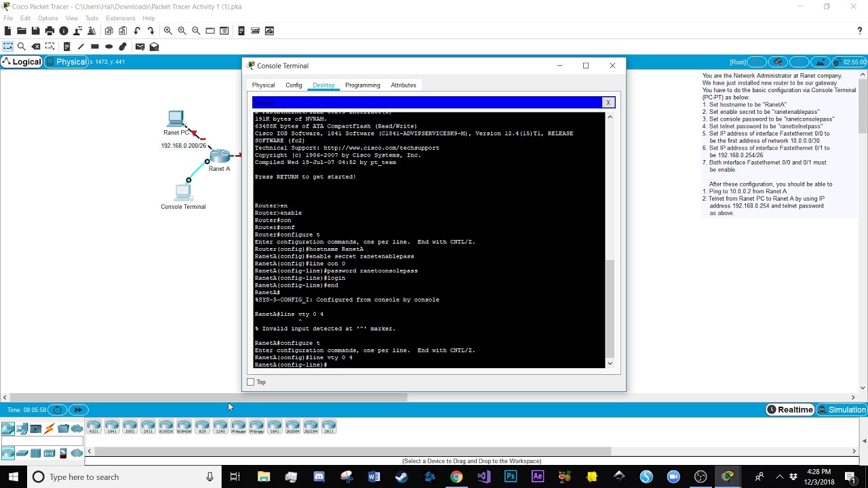Image resolution: width=868 pixels, height=488 pixels.
Task: Switch to the Attributes tab
Action: click(403, 85)
